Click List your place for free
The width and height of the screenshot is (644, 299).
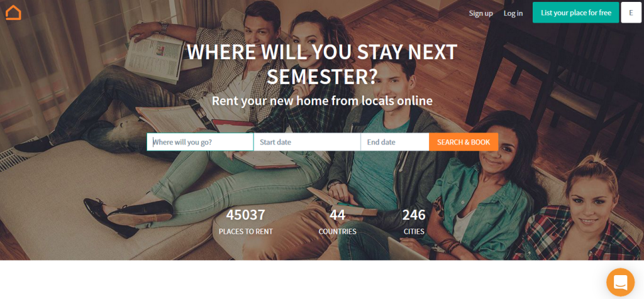pyautogui.click(x=575, y=13)
